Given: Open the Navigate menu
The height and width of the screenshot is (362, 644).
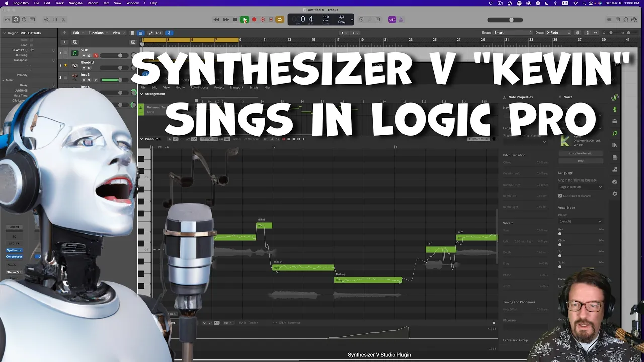Looking at the screenshot, I should (75, 3).
